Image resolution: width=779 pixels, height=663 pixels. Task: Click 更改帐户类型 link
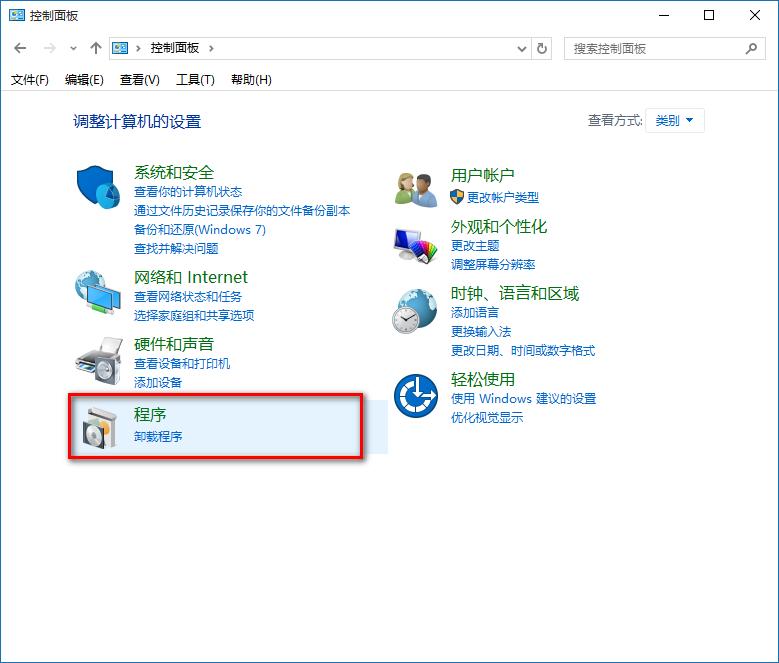503,198
